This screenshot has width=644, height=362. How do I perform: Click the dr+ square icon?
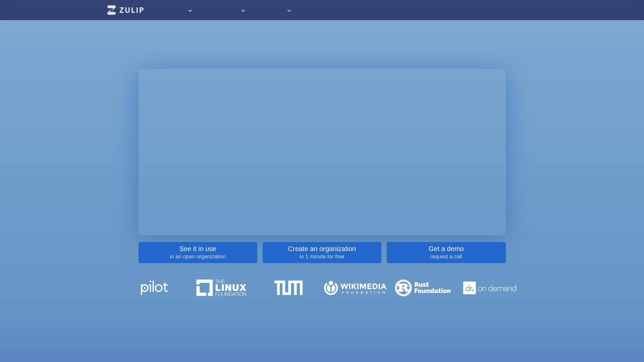pyautogui.click(x=469, y=288)
